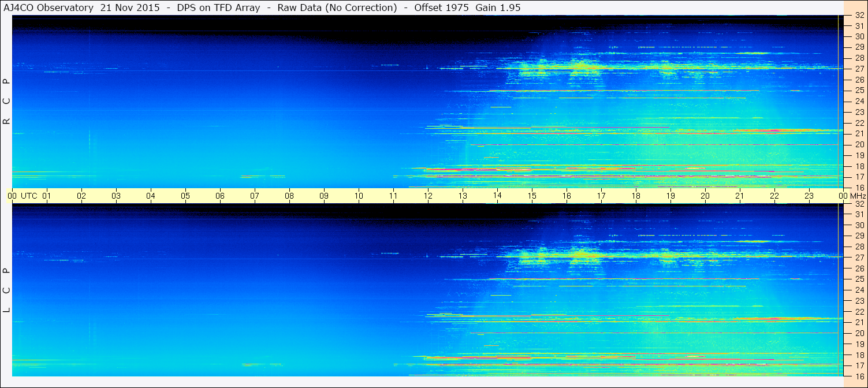Click the AJ4CO Observatory title text

(x=49, y=8)
